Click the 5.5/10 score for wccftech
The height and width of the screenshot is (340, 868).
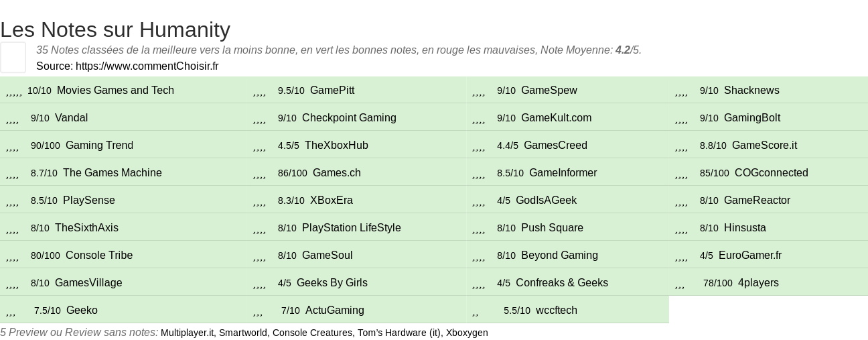[x=517, y=310]
